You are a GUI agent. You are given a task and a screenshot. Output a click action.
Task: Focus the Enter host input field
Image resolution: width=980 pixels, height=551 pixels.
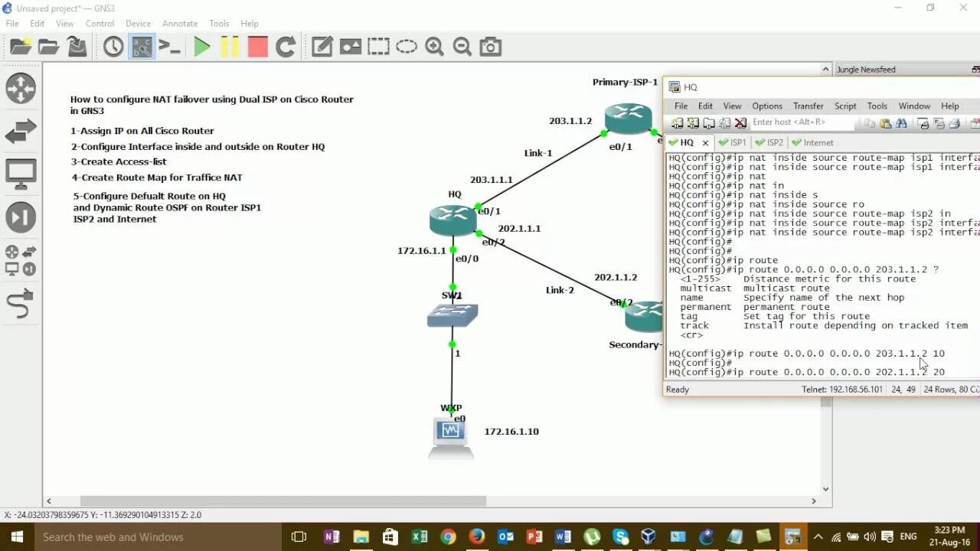coord(801,122)
